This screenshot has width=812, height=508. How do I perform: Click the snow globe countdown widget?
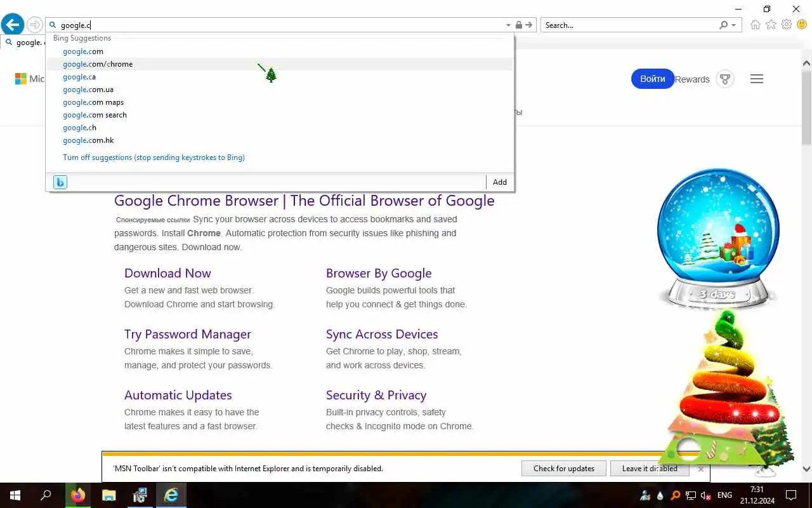click(717, 239)
